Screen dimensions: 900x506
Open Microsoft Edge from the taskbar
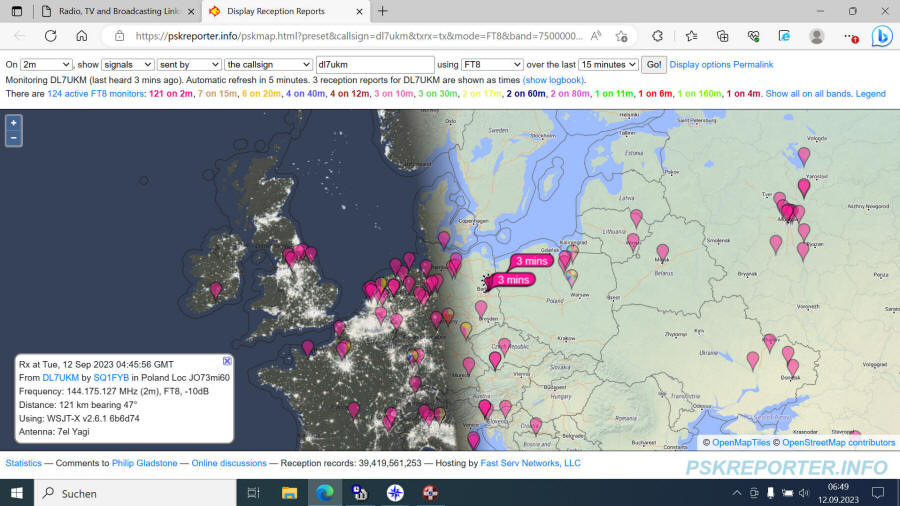coord(324,492)
